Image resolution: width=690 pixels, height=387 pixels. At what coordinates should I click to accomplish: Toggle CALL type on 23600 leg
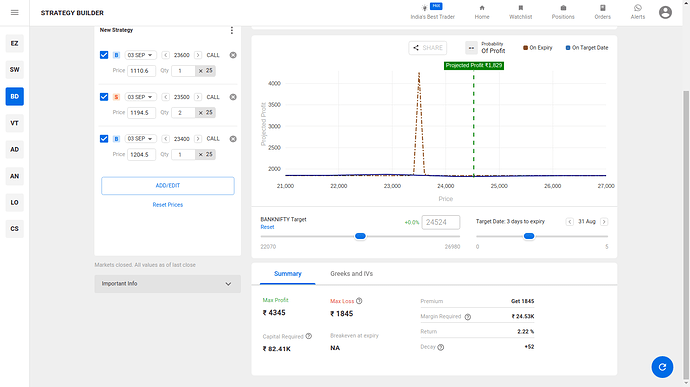(x=213, y=55)
